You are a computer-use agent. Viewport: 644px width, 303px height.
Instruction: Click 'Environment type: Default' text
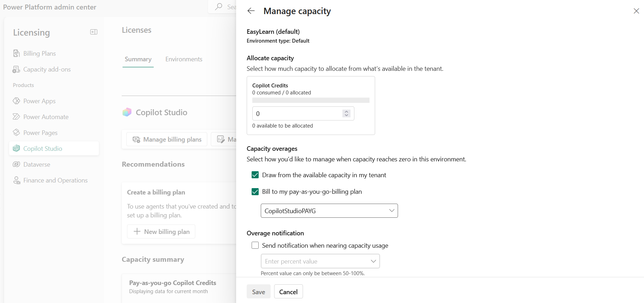(x=278, y=41)
